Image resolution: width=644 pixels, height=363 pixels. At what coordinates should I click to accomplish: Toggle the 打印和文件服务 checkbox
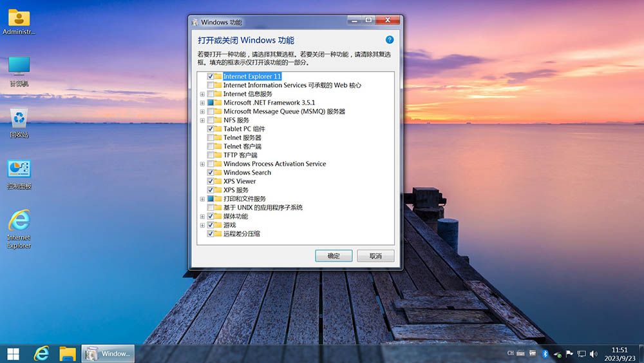pyautogui.click(x=211, y=199)
